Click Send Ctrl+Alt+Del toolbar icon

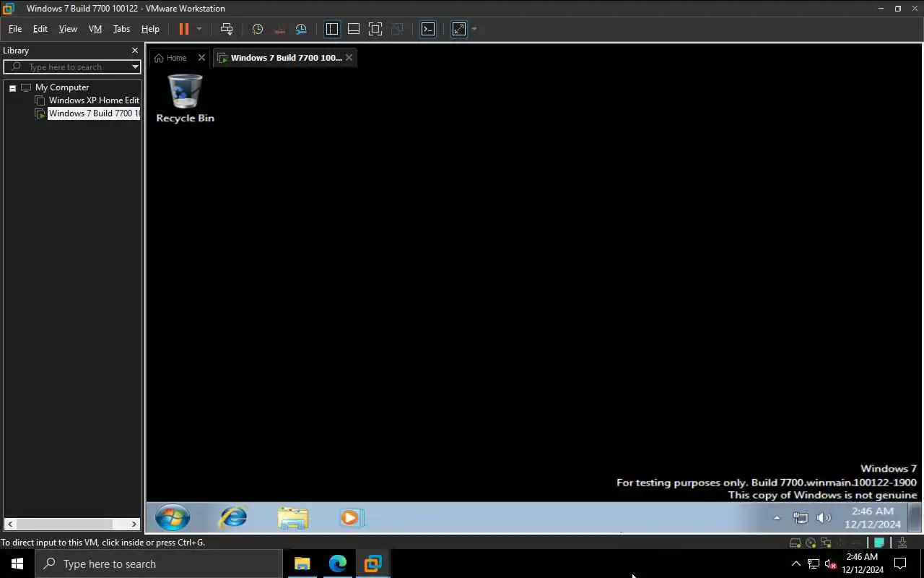[x=227, y=29]
